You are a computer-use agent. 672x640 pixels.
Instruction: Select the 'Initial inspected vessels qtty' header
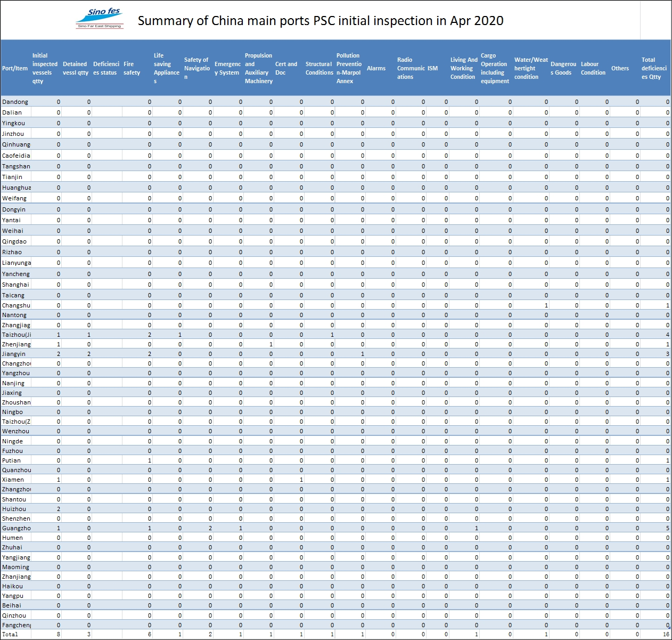(x=45, y=68)
